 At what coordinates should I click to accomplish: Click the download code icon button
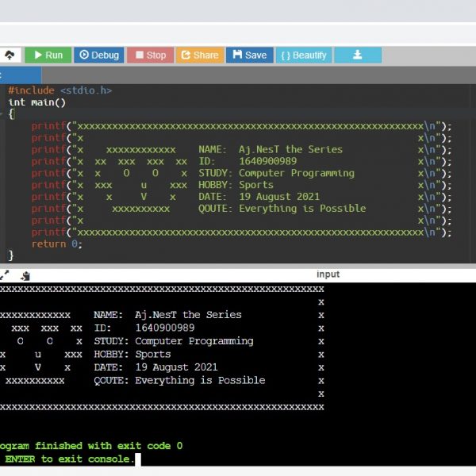(x=357, y=55)
